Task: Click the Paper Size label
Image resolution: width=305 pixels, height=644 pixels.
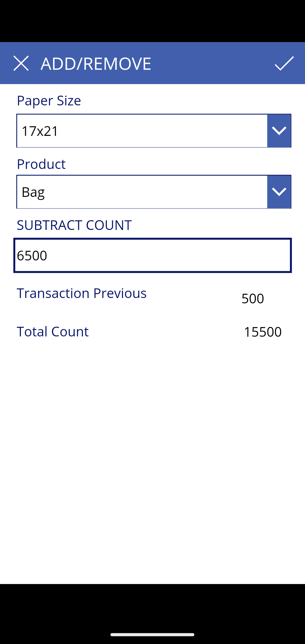Action: [49, 101]
